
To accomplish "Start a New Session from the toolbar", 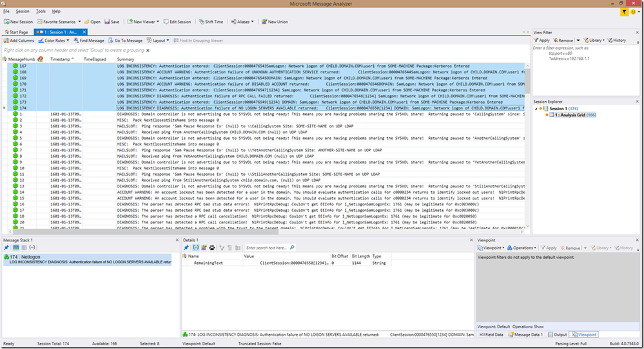I will coord(18,22).
